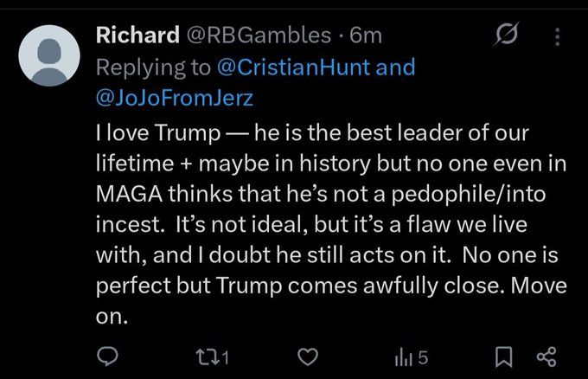This screenshot has height=379, width=588.
Task: Click the 'Replying to' label text
Action: (151, 67)
